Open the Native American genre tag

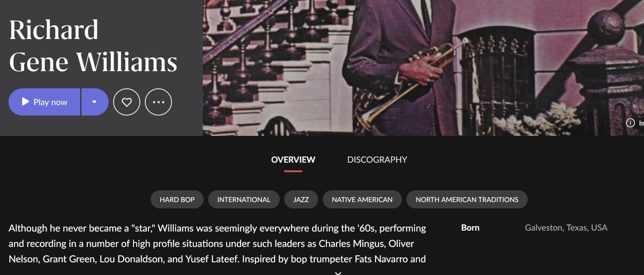tap(362, 199)
